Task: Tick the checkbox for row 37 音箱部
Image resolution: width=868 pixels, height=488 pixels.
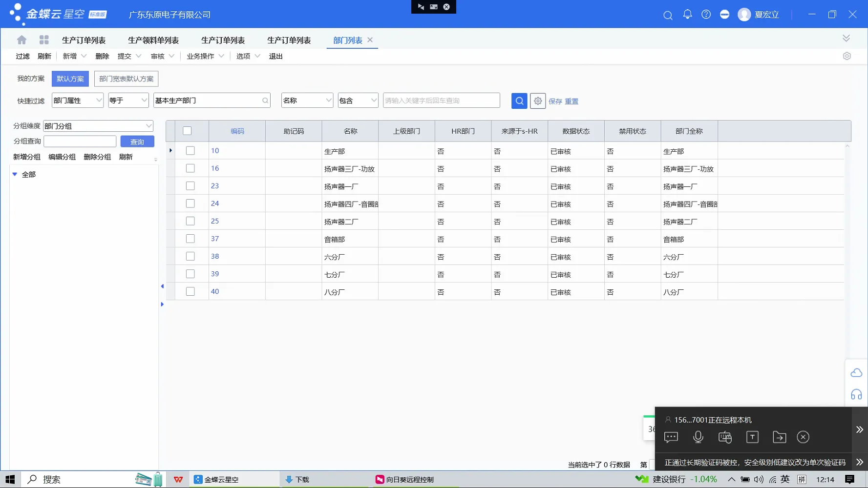Action: click(190, 239)
